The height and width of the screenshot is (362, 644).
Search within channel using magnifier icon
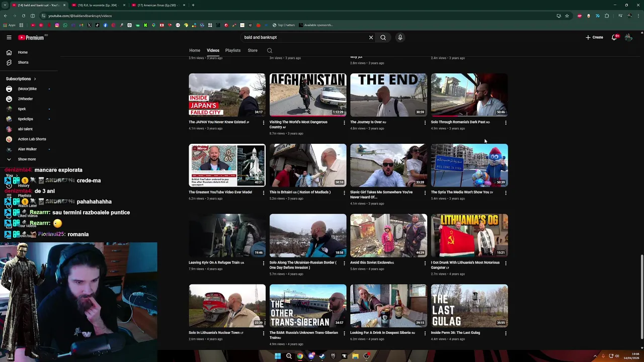coord(270,50)
